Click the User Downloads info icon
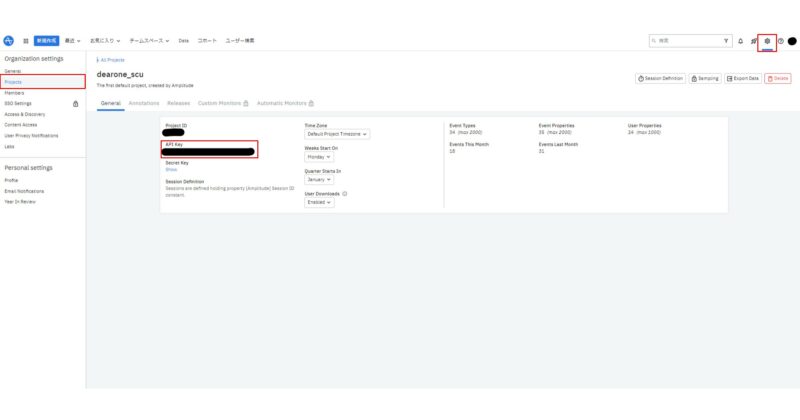Screen dimensions: 800x420 (345, 194)
